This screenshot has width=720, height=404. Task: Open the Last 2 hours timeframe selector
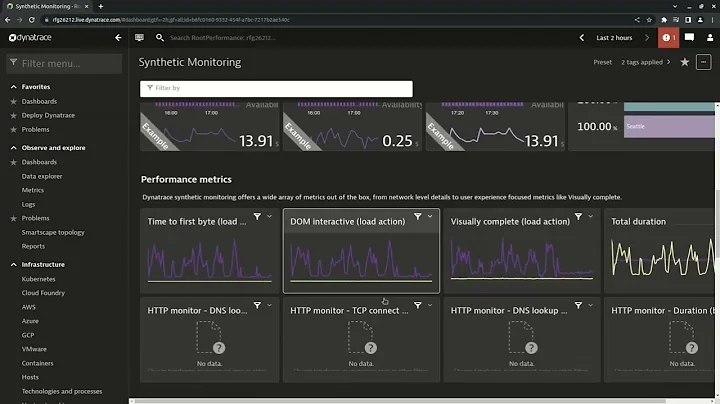point(614,38)
